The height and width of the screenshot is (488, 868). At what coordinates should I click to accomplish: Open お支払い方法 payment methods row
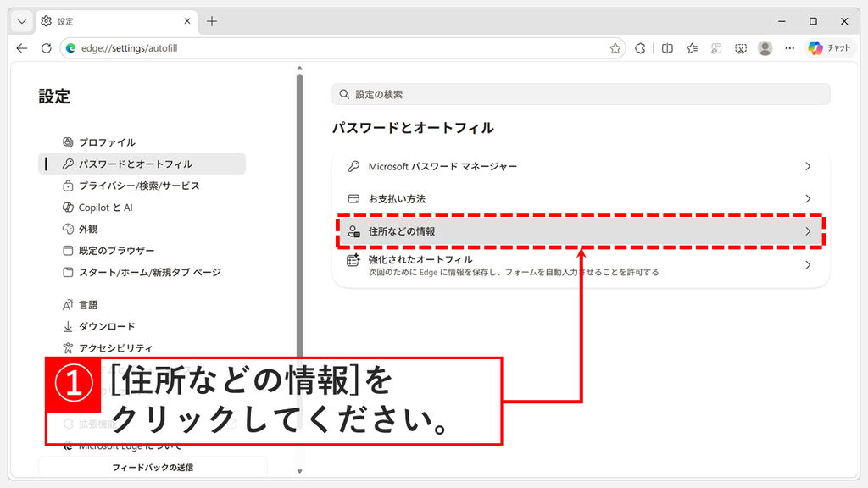coord(581,198)
